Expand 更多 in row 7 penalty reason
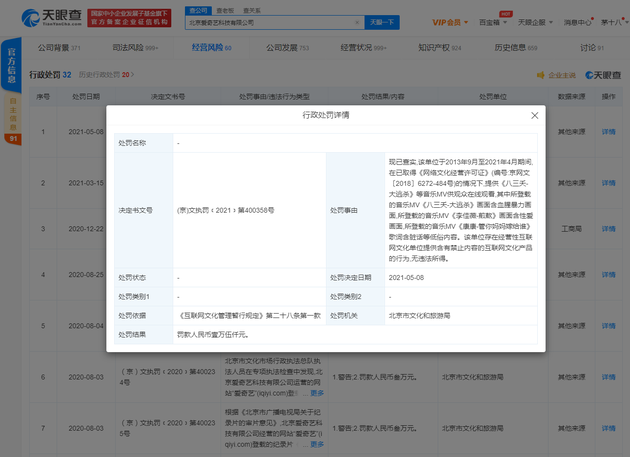This screenshot has width=630, height=457. coord(317,444)
